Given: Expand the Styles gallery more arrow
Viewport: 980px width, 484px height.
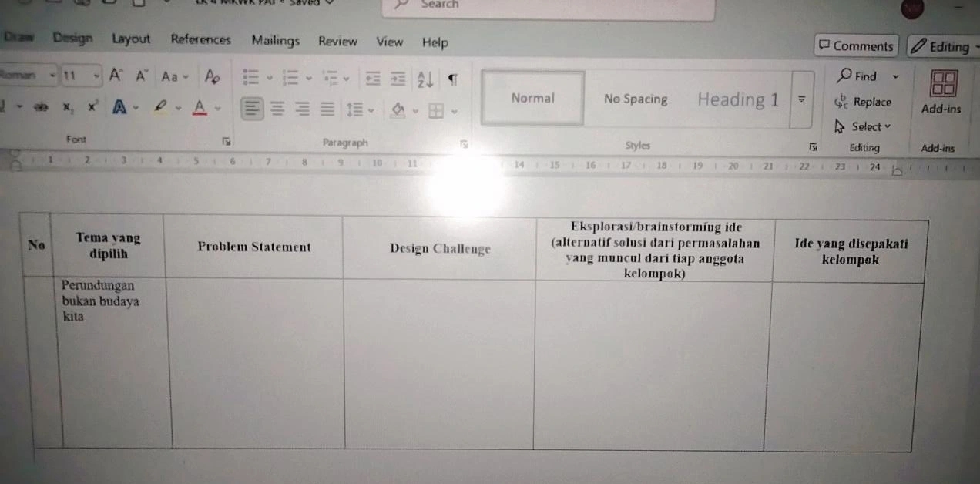Looking at the screenshot, I should [x=802, y=99].
